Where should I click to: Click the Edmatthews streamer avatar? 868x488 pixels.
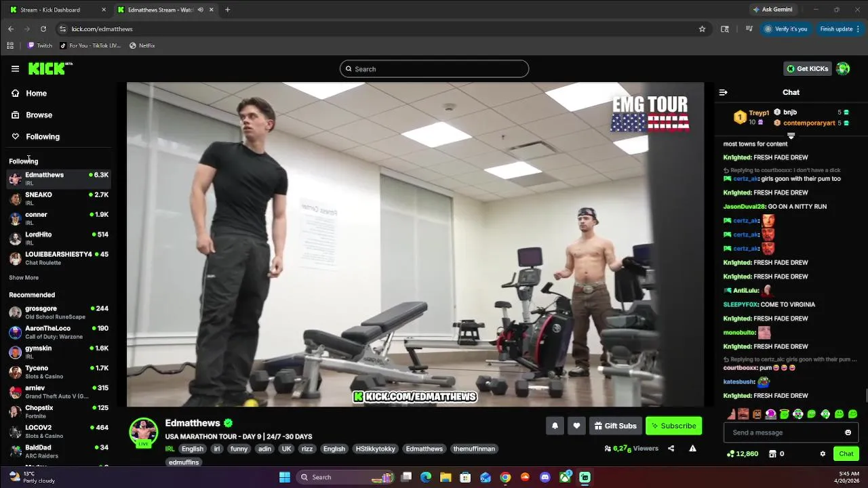click(x=143, y=432)
